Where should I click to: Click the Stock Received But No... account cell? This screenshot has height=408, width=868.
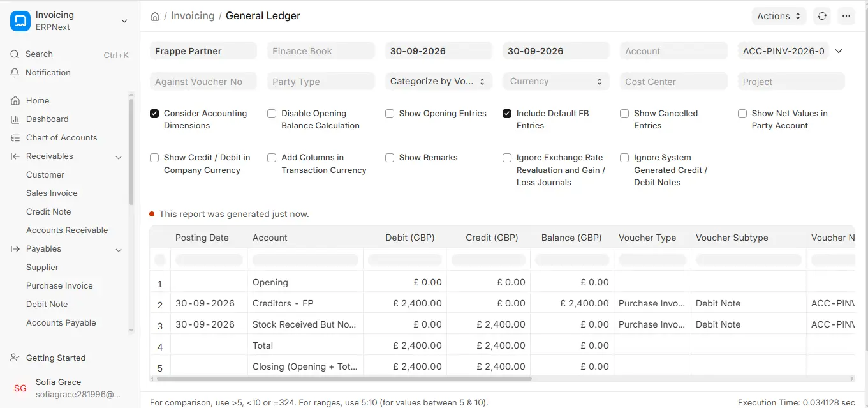305,324
